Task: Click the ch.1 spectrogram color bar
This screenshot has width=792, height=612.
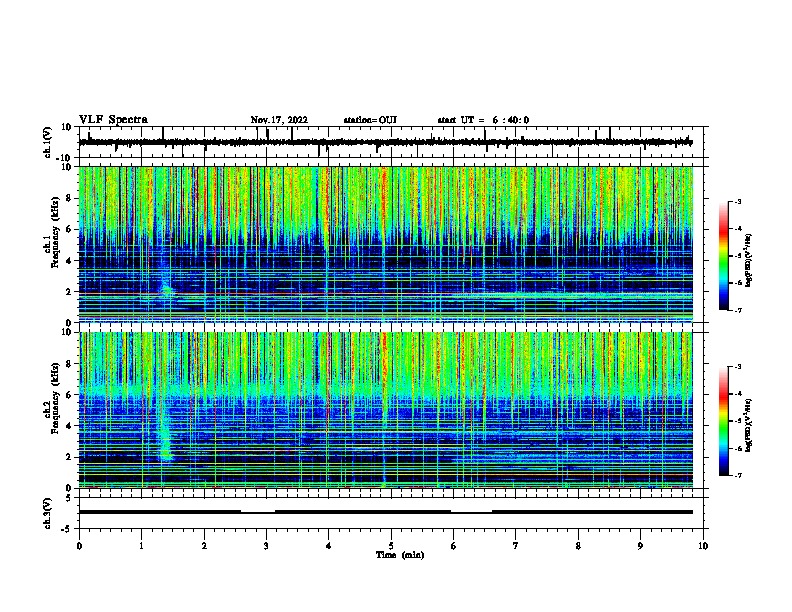Action: 724,256
